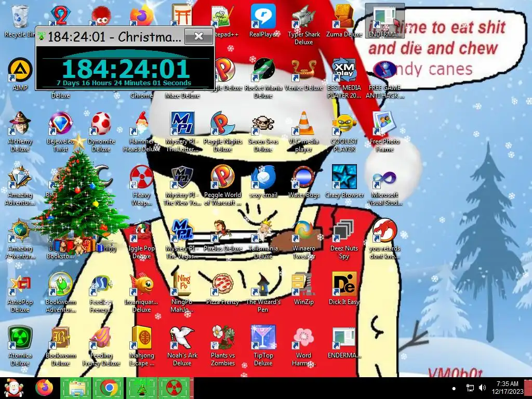
Task: Launch Plants vs Zombies shortcut
Action: click(x=222, y=346)
